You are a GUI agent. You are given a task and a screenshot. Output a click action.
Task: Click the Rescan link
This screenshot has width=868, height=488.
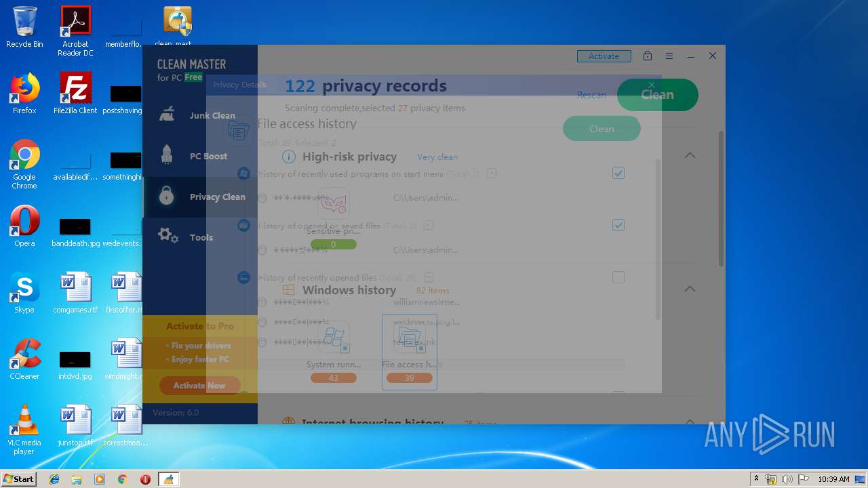tap(591, 95)
